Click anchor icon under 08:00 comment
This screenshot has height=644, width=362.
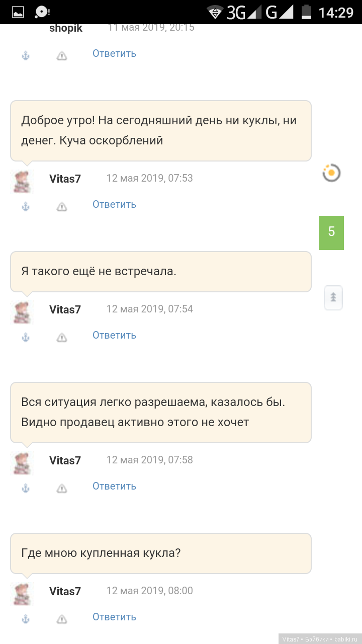point(26,619)
